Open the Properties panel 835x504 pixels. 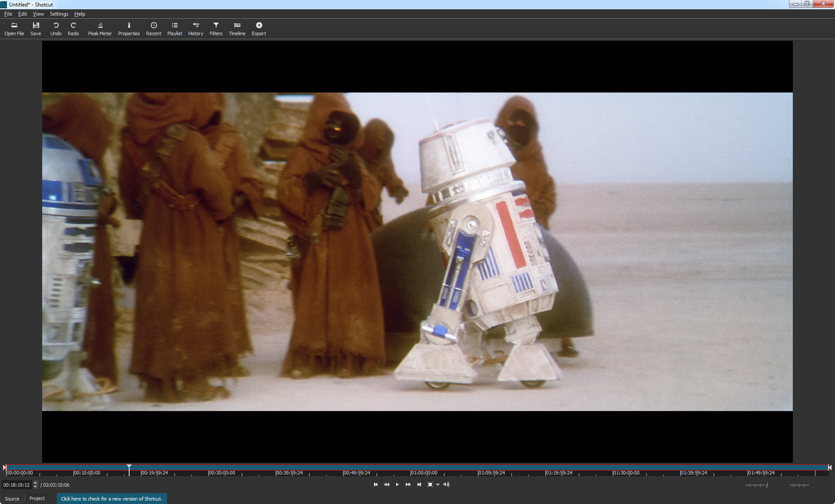click(x=129, y=29)
